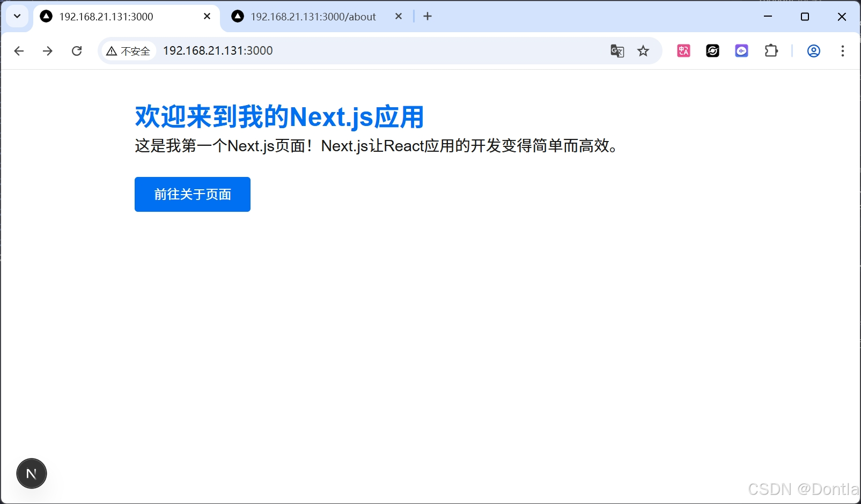Open the pink translation extension icon
The height and width of the screenshot is (504, 861).
click(x=683, y=50)
